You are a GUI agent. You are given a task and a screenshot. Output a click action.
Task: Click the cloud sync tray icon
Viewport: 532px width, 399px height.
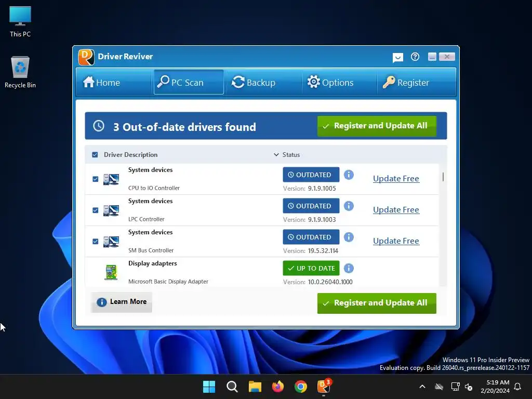click(x=439, y=387)
